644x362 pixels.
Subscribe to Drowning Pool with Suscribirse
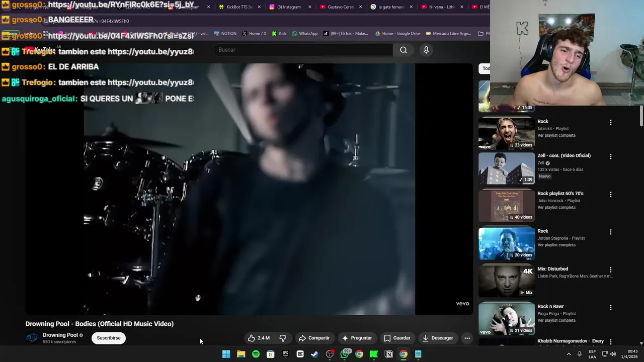tap(109, 338)
